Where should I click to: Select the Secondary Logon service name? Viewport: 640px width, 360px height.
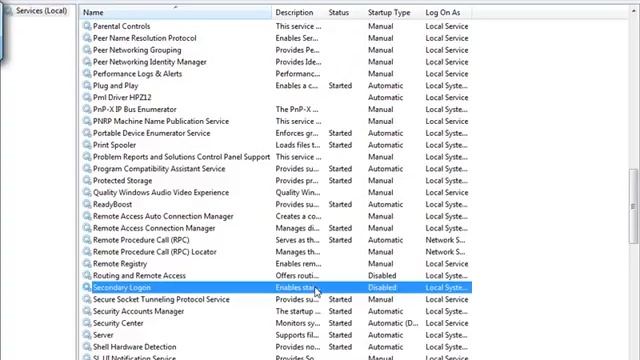point(122,287)
